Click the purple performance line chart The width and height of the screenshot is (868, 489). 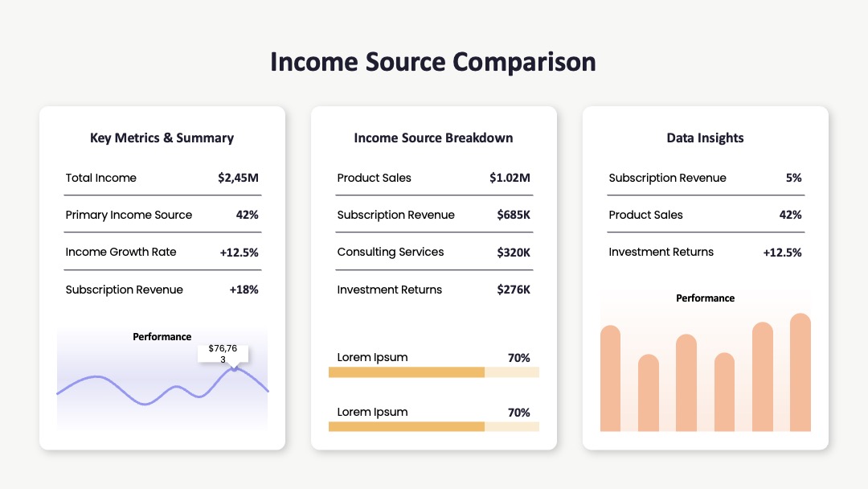click(162, 385)
